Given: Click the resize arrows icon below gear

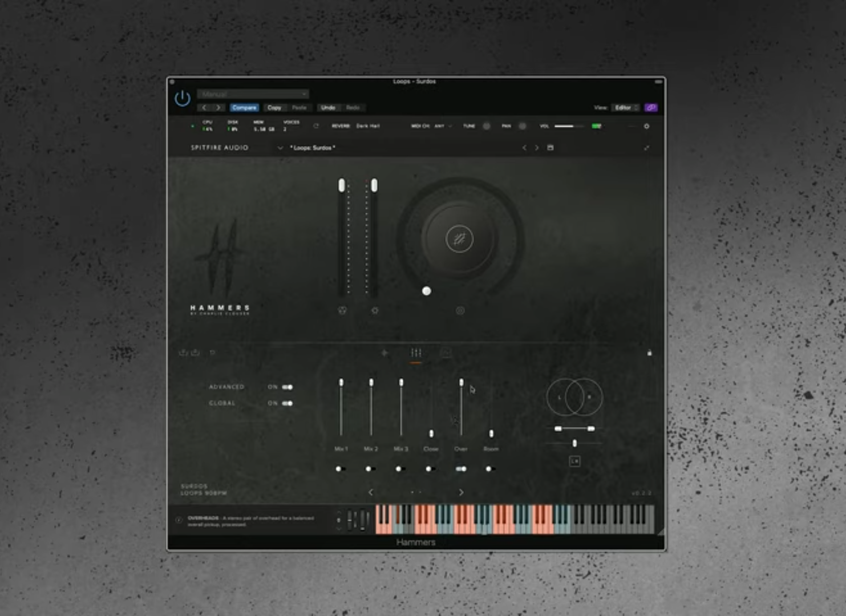Looking at the screenshot, I should [646, 148].
